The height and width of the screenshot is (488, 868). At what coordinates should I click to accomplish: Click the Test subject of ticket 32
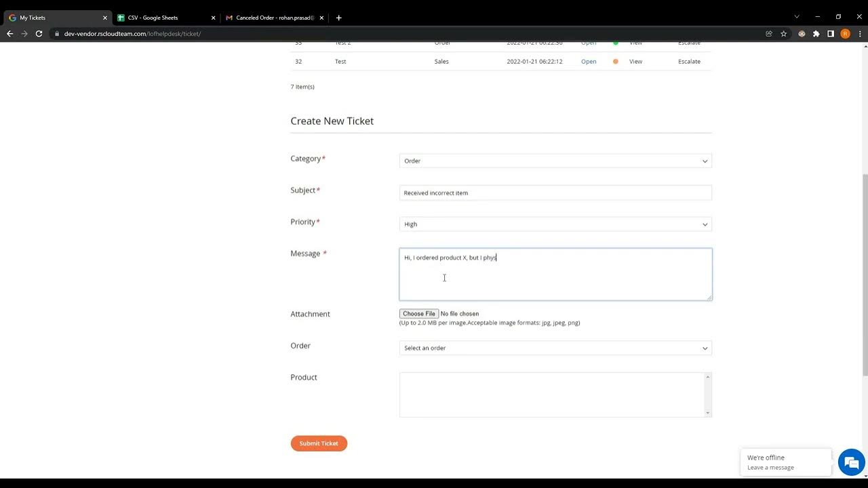340,62
